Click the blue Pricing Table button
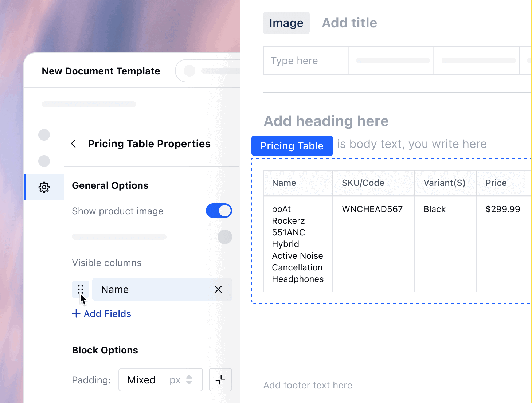 pyautogui.click(x=292, y=146)
